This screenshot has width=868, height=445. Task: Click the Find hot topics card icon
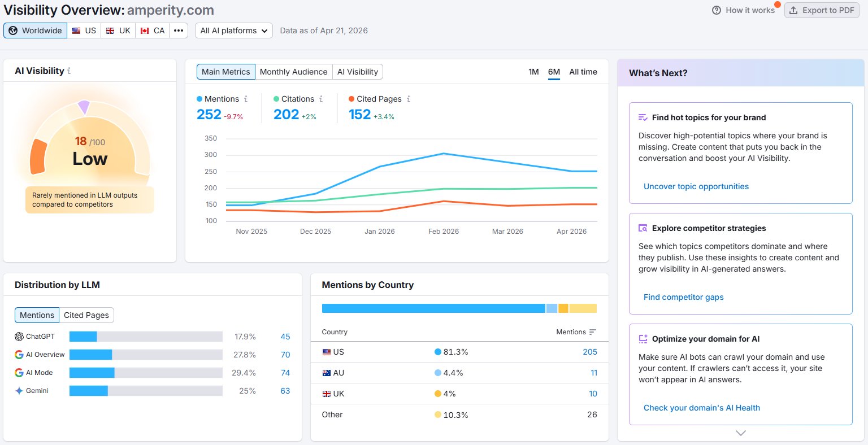click(643, 117)
